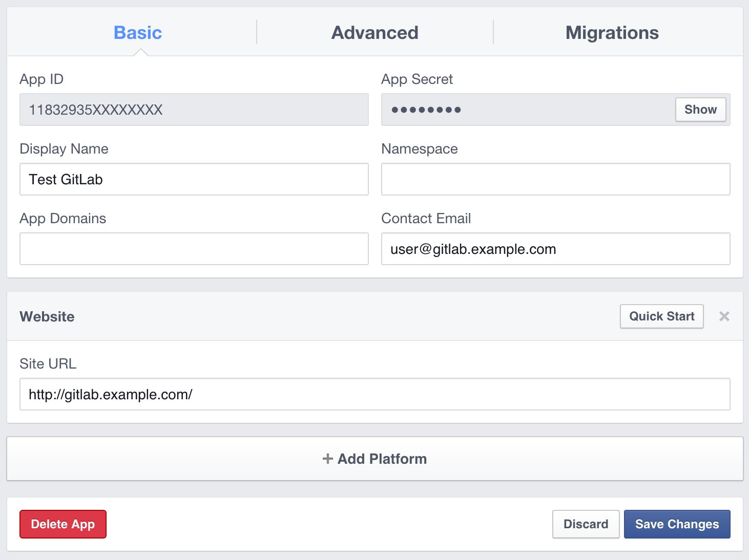This screenshot has height=560, width=749.
Task: Click the Quick Start button for Website
Action: pos(661,316)
